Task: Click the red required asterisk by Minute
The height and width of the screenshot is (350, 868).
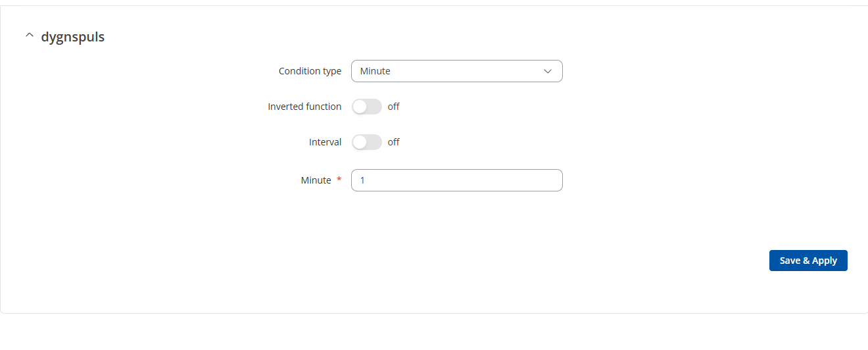Action: (339, 180)
